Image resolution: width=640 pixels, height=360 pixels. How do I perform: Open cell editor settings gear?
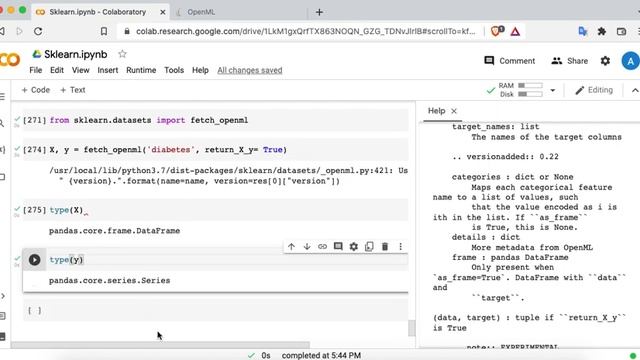tap(353, 247)
